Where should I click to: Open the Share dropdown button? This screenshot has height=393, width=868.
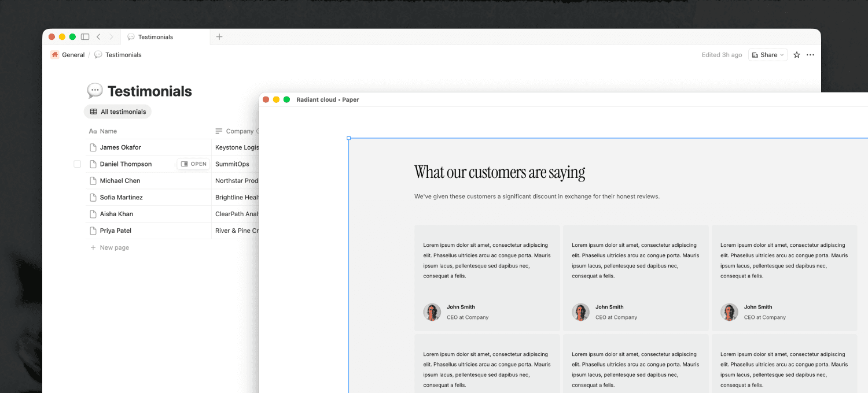pyautogui.click(x=768, y=55)
